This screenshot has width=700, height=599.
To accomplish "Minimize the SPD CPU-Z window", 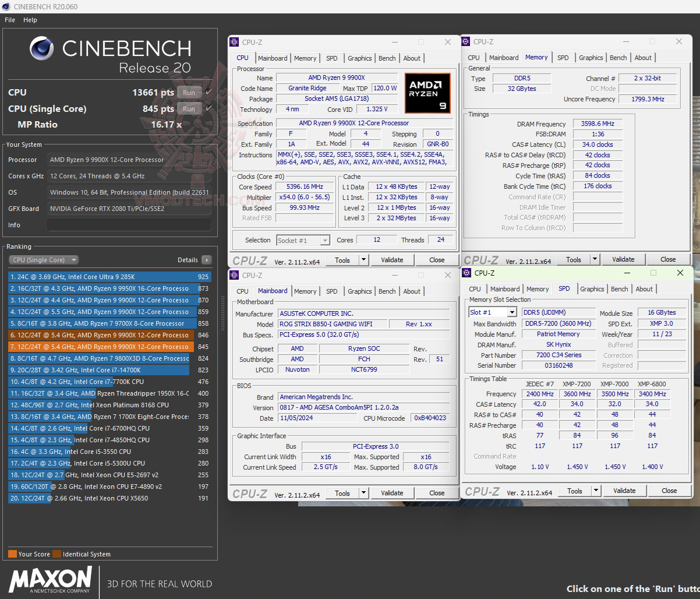I will click(x=627, y=273).
